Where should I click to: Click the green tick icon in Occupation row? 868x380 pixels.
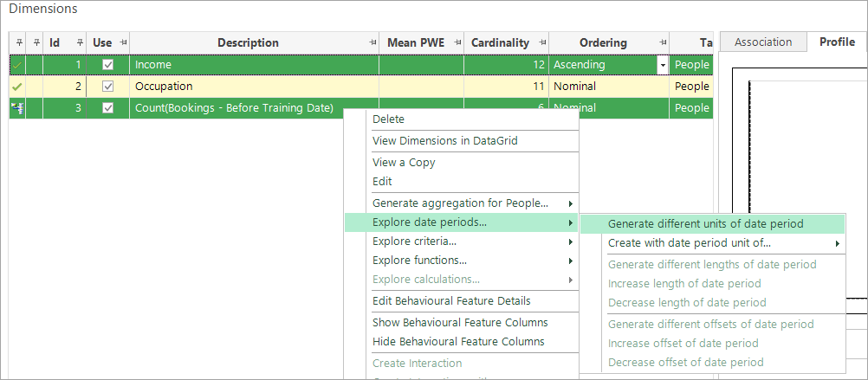click(x=17, y=87)
